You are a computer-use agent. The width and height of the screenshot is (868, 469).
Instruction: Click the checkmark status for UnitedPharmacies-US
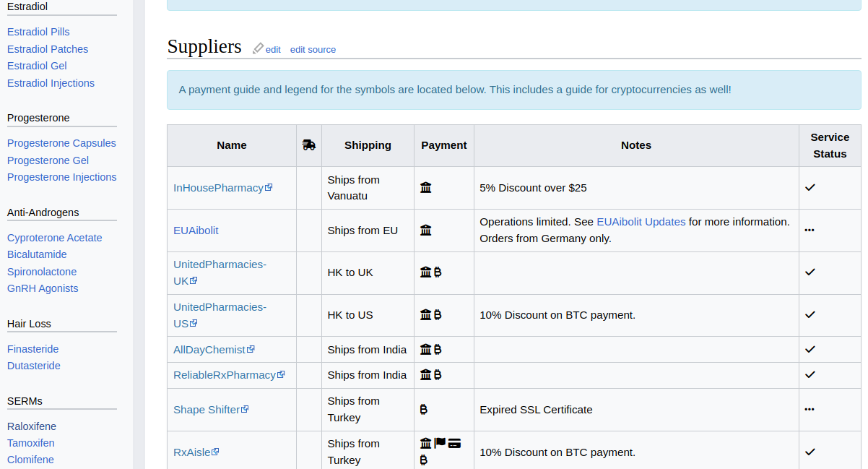(x=810, y=315)
